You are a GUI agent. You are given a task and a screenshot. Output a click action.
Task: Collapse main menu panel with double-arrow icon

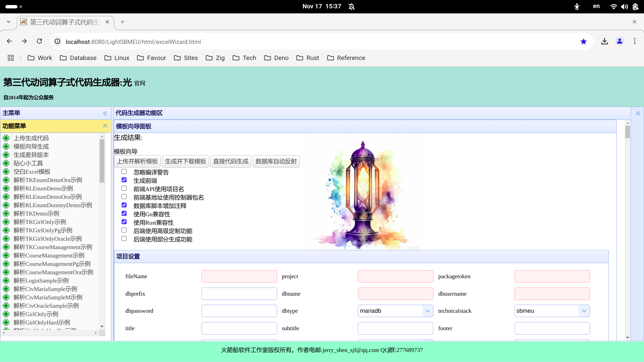(x=105, y=113)
